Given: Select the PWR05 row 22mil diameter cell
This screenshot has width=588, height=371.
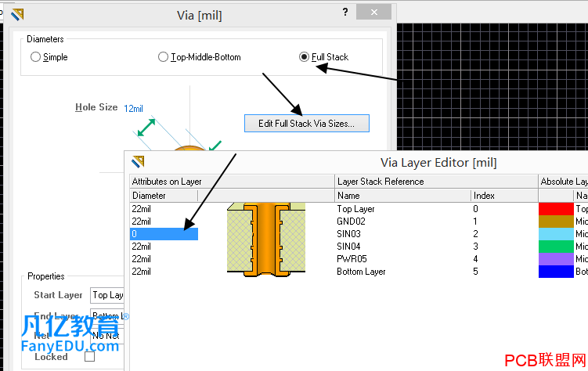Looking at the screenshot, I should 164,259.
